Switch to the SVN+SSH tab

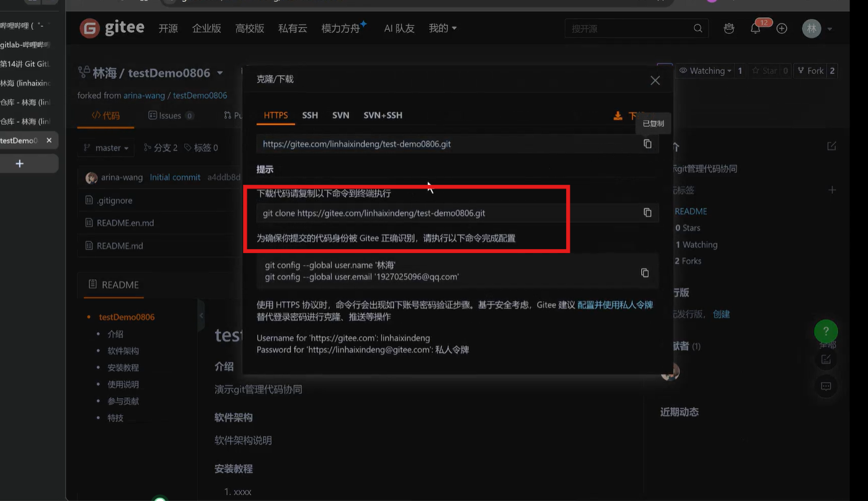383,115
